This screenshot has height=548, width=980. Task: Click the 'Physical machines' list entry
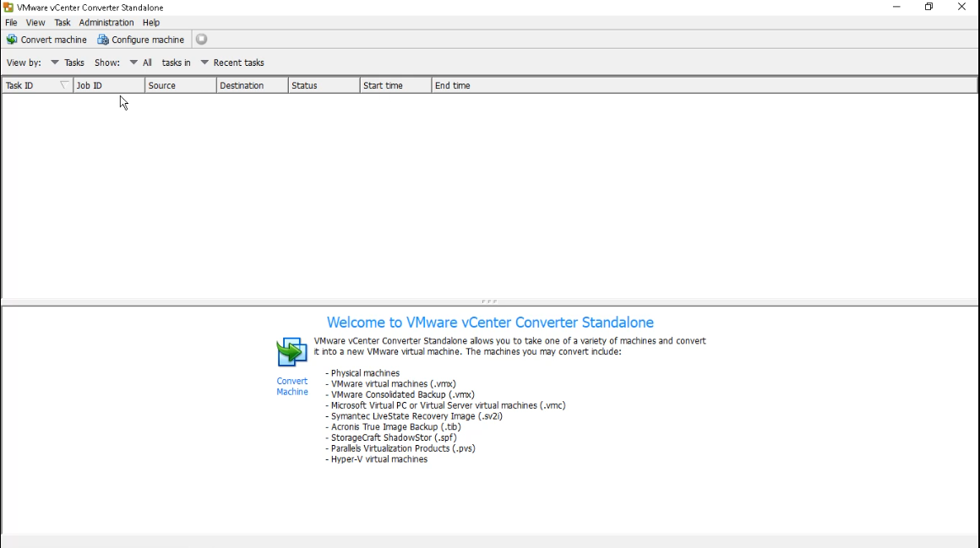click(x=366, y=373)
